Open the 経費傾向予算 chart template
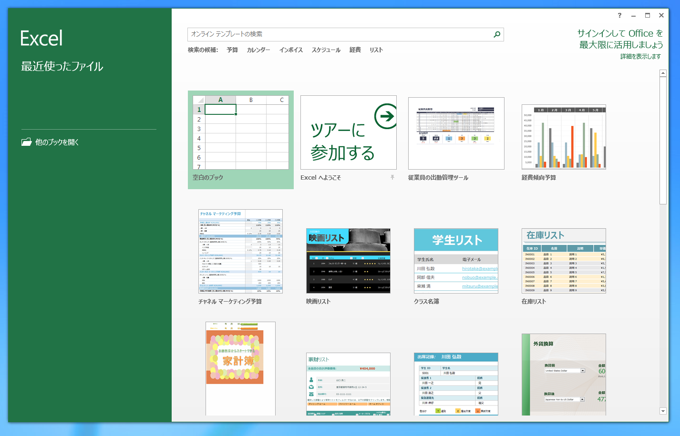 (563, 137)
